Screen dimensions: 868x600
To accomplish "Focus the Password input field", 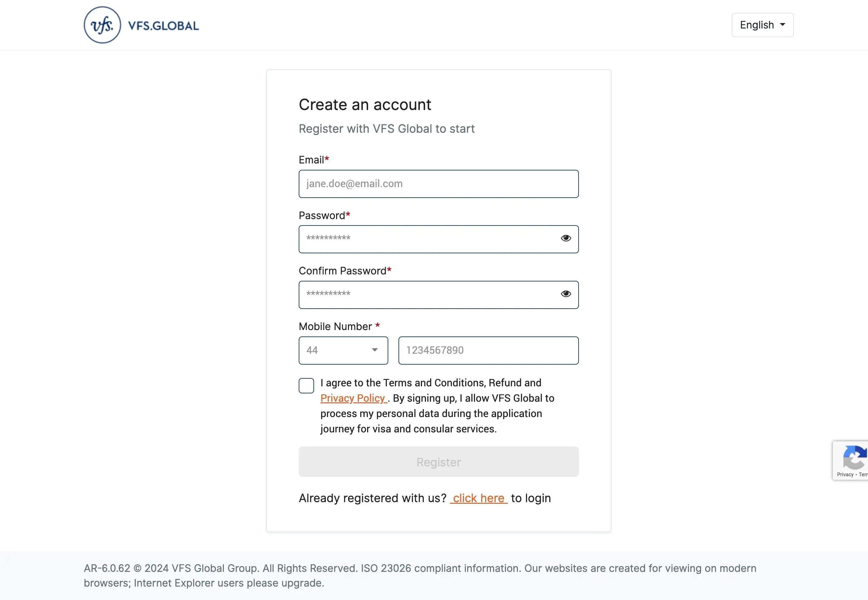I will coord(414,239).
